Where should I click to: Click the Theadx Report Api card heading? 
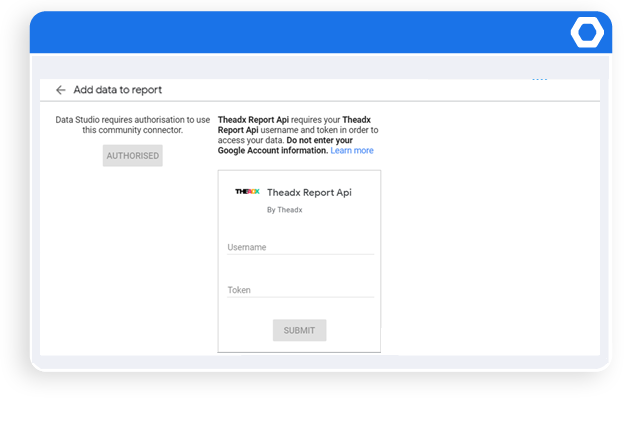309,192
